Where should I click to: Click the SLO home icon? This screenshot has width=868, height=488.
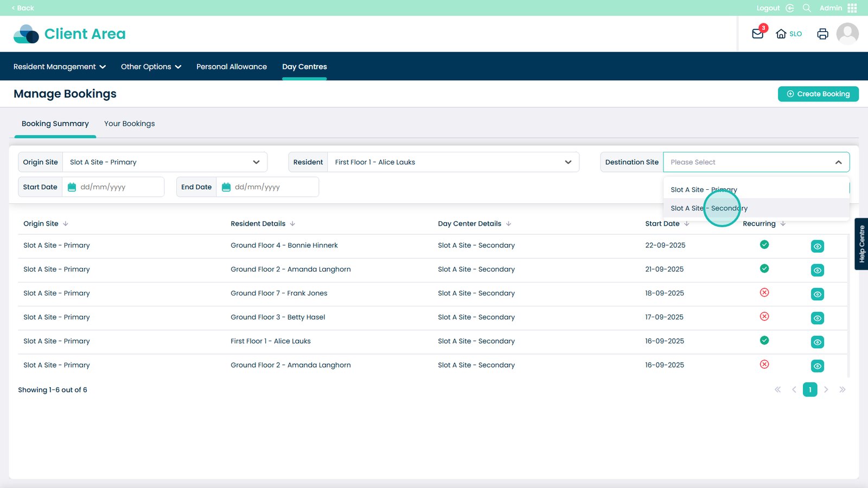(x=781, y=34)
